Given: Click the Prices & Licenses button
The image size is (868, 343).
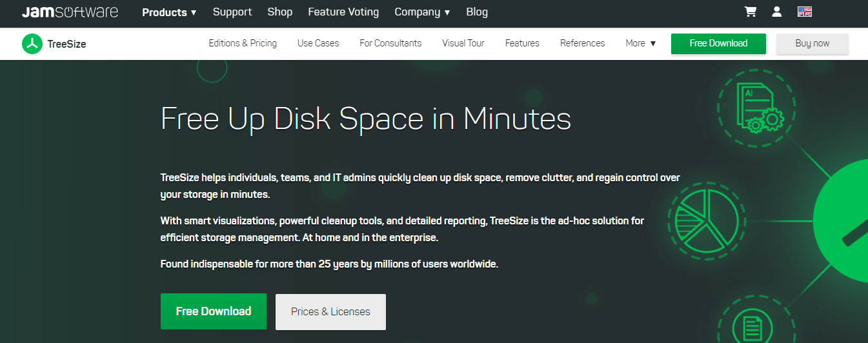Looking at the screenshot, I should point(330,311).
